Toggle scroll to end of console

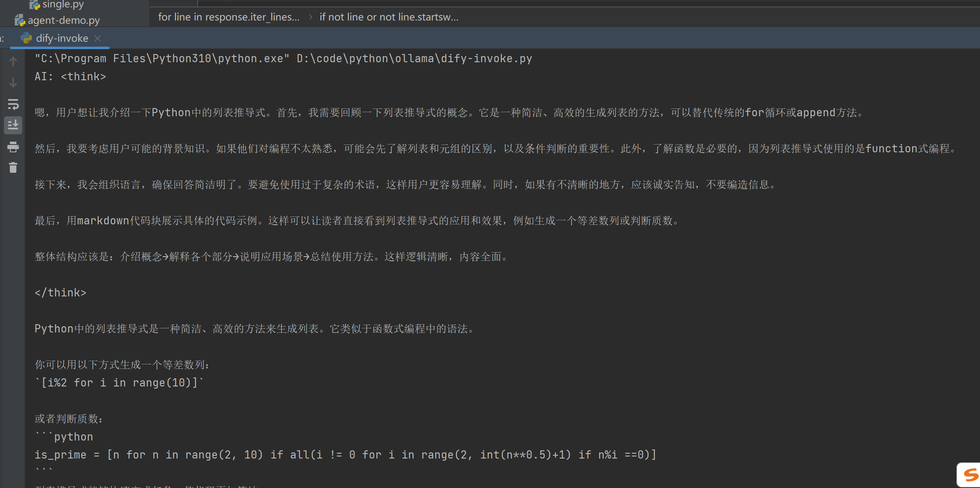13,125
